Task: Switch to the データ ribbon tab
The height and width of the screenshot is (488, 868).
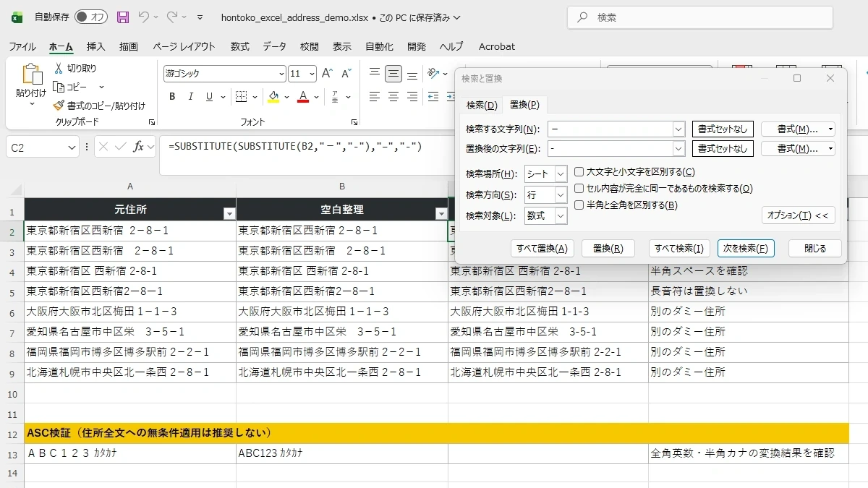Action: pos(275,46)
